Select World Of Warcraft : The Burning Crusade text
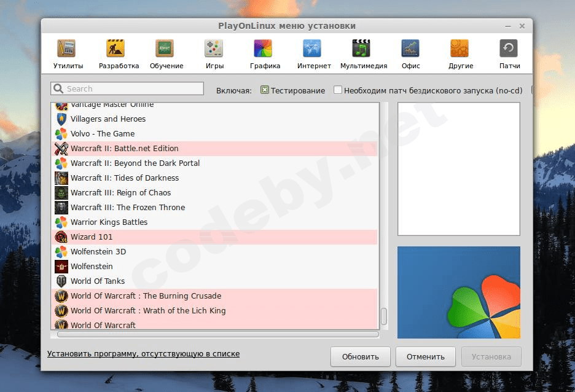This screenshot has height=392, width=575. (x=146, y=296)
